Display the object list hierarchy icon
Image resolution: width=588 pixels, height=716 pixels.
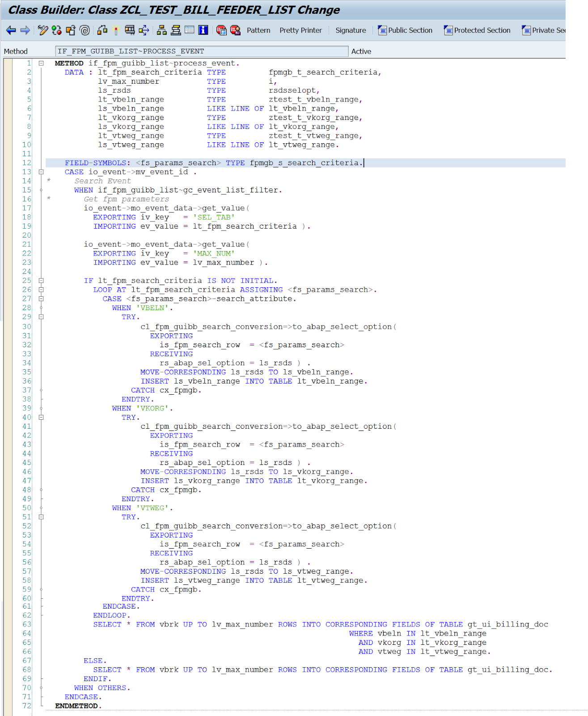[x=162, y=30]
